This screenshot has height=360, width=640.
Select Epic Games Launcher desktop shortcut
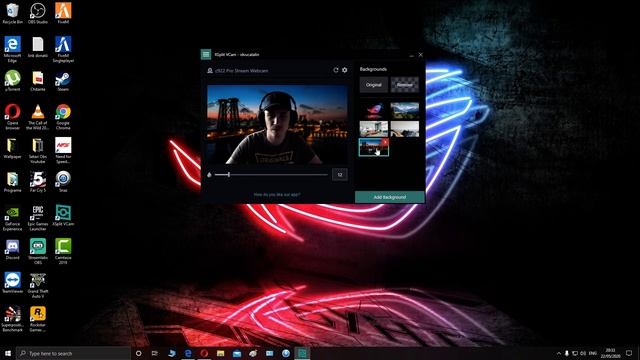[38, 218]
